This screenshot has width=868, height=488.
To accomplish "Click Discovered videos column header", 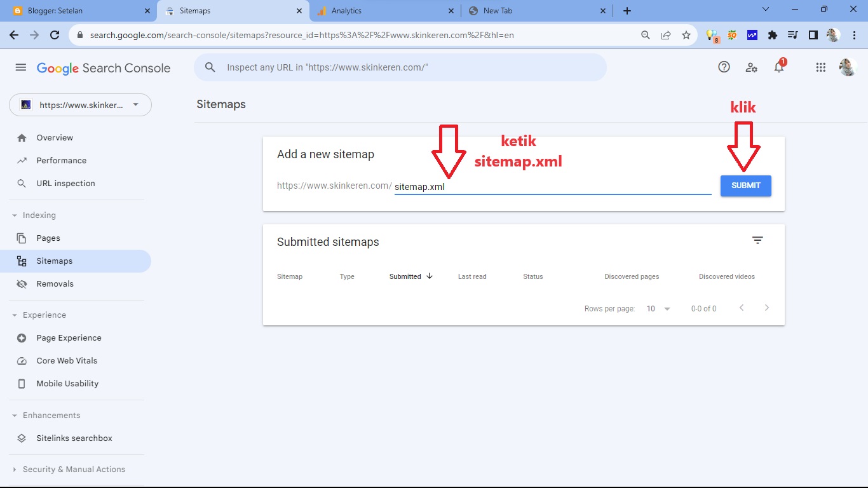I will pos(727,276).
